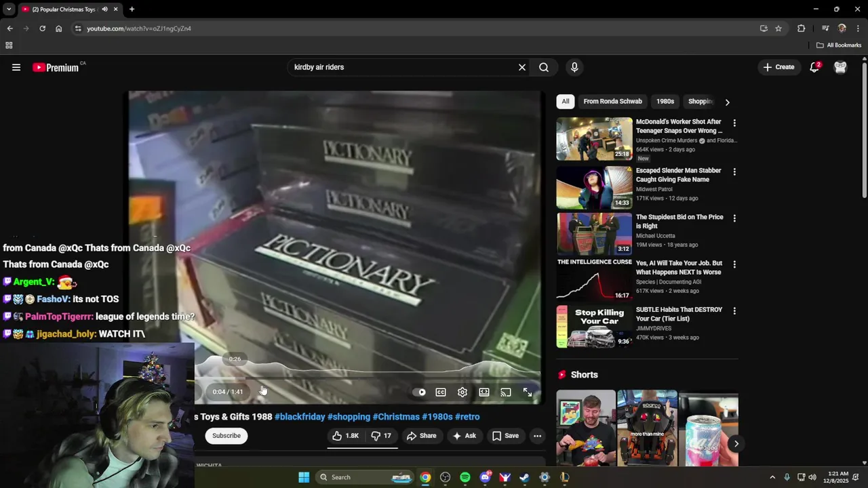Open McDonald's Worker Shot video thumbnail
Screen dimensions: 868x488
coord(594,139)
